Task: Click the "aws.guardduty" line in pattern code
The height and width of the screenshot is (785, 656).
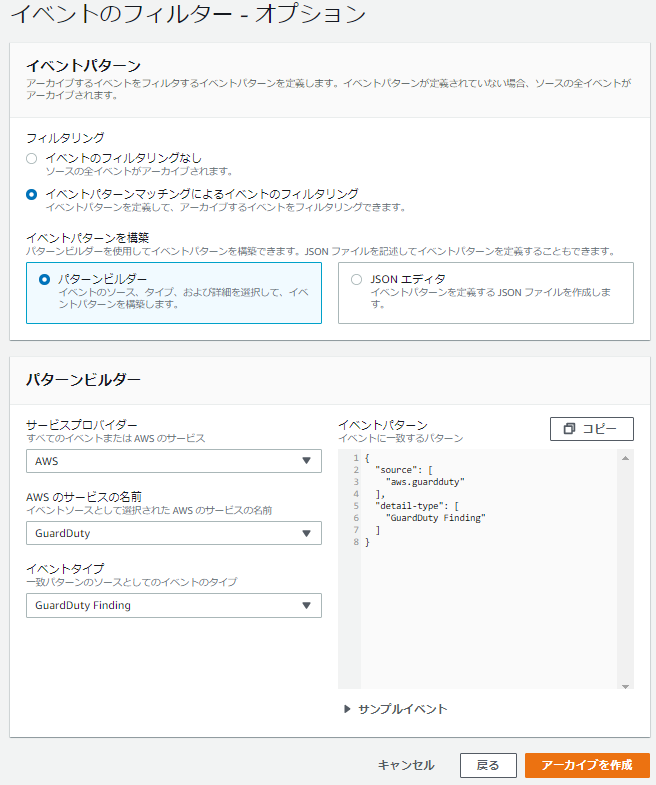Action: click(425, 482)
